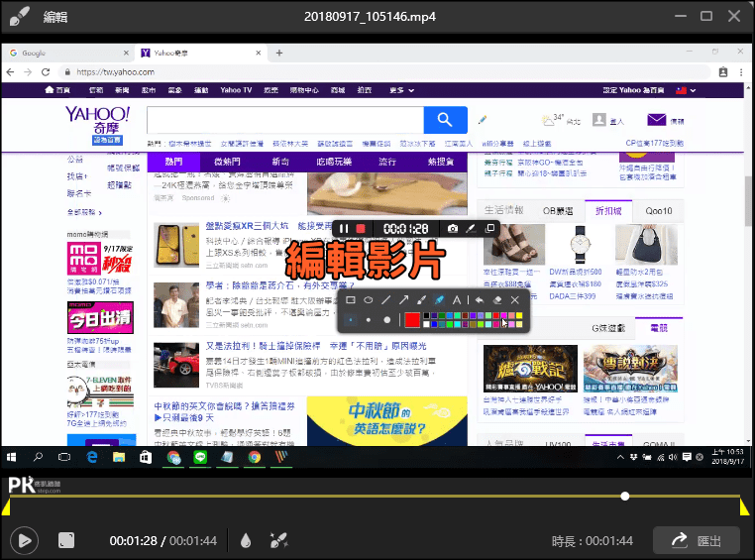Click the browser back arrow
Screen dimensions: 755x560
click(x=11, y=72)
